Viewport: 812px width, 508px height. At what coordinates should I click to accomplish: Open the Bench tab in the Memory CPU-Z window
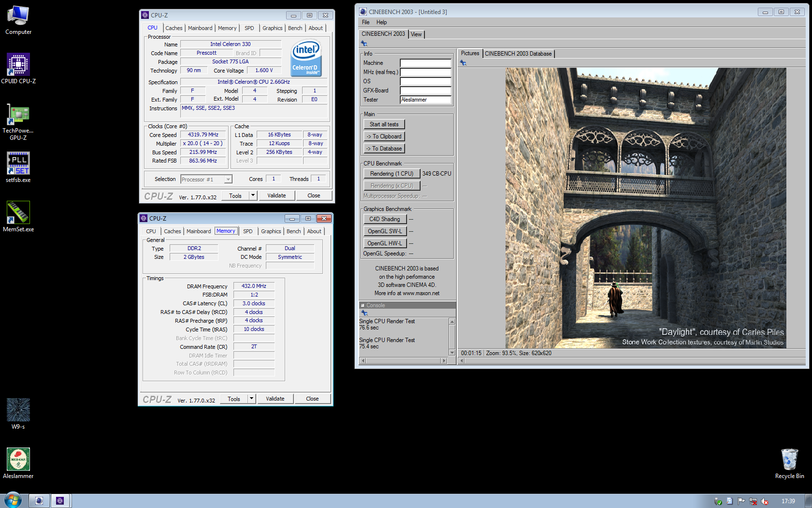[294, 231]
